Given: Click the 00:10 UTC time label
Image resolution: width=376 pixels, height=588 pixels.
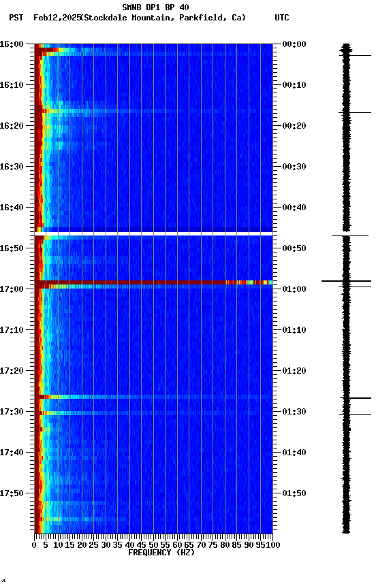Looking at the screenshot, I should (x=294, y=85).
